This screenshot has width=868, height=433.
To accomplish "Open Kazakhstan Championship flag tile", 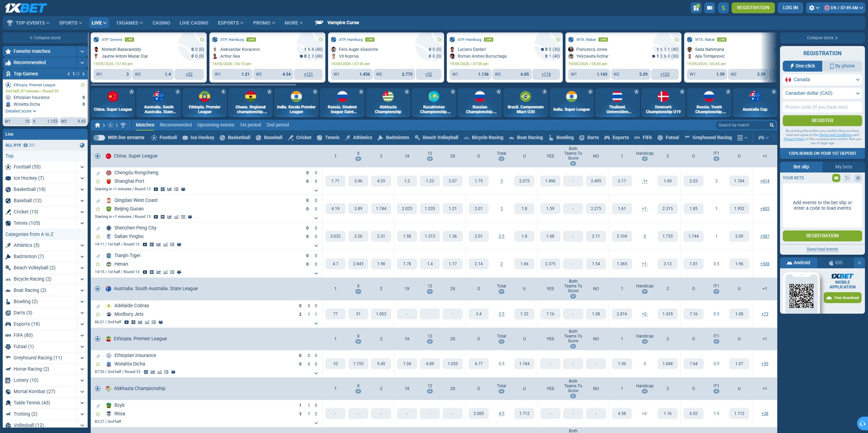I will (x=434, y=103).
